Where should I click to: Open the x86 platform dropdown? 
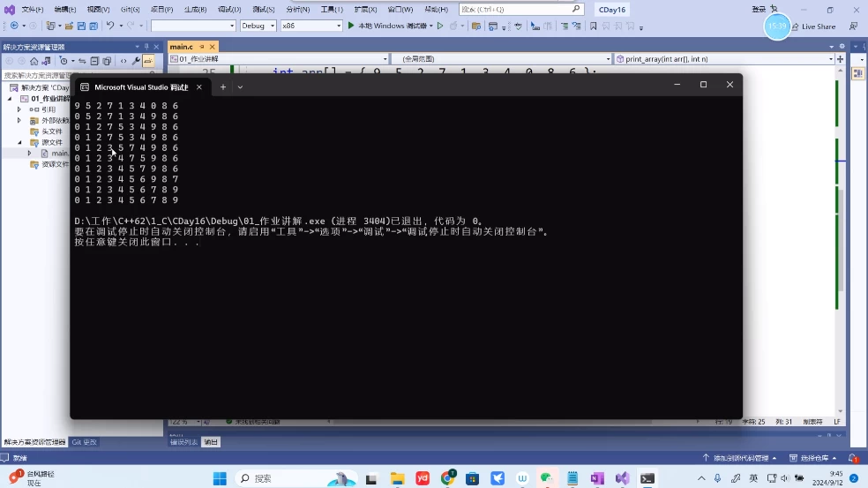point(311,26)
